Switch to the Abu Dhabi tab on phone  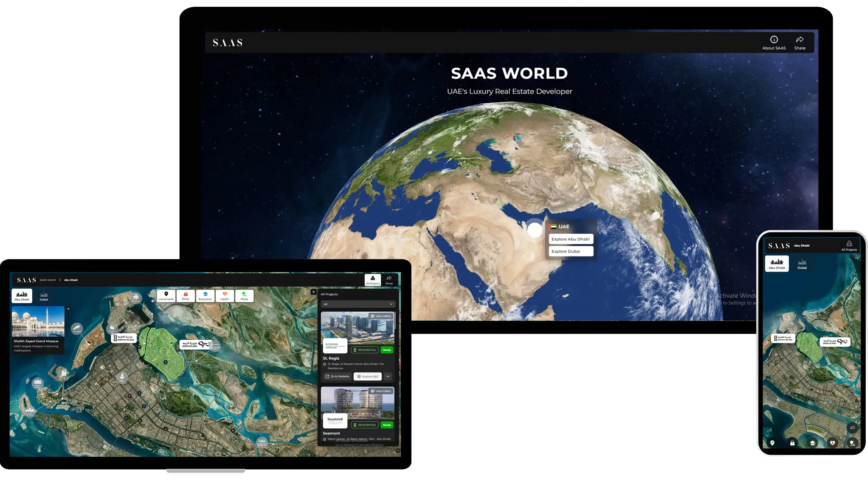[777, 263]
